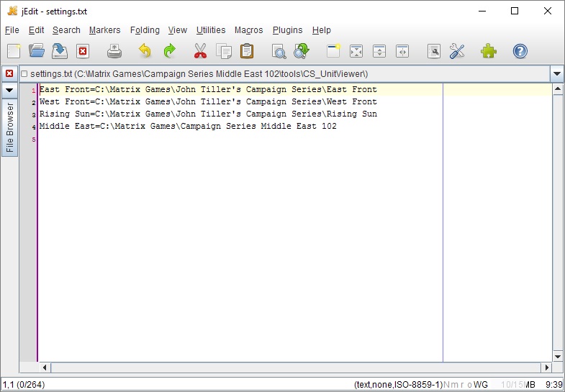Open the dockable area dropdown arrow
565x392 pixels.
[9, 90]
